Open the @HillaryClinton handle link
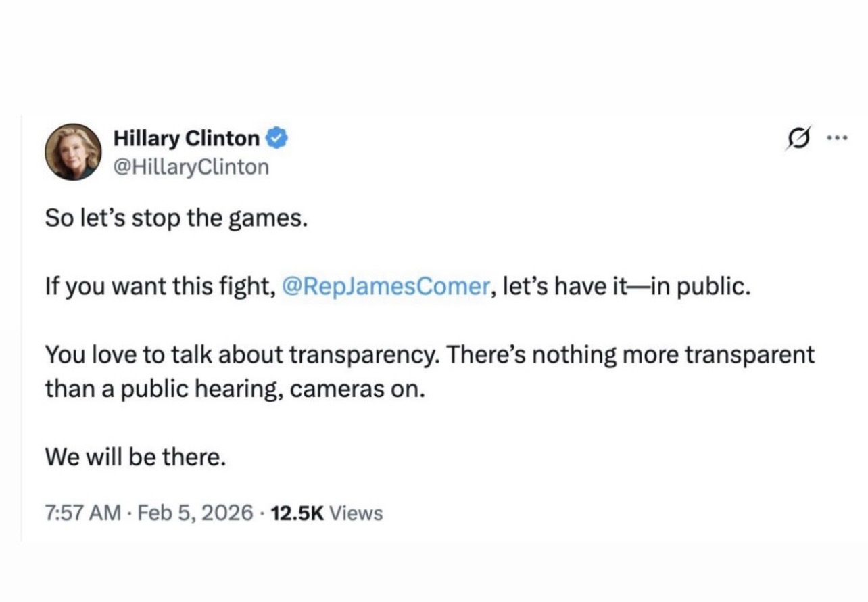This screenshot has height=602, width=868. point(191,166)
